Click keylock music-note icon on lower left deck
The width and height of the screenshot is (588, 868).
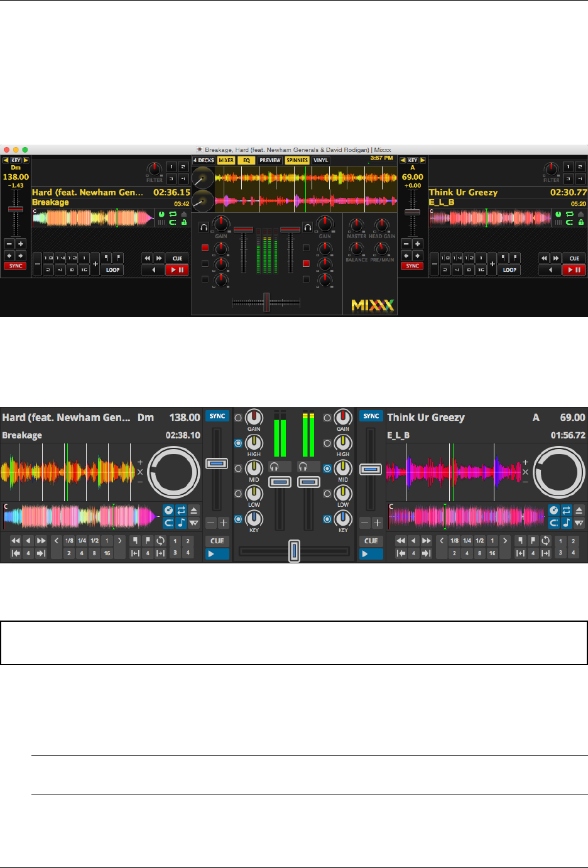pos(181,523)
